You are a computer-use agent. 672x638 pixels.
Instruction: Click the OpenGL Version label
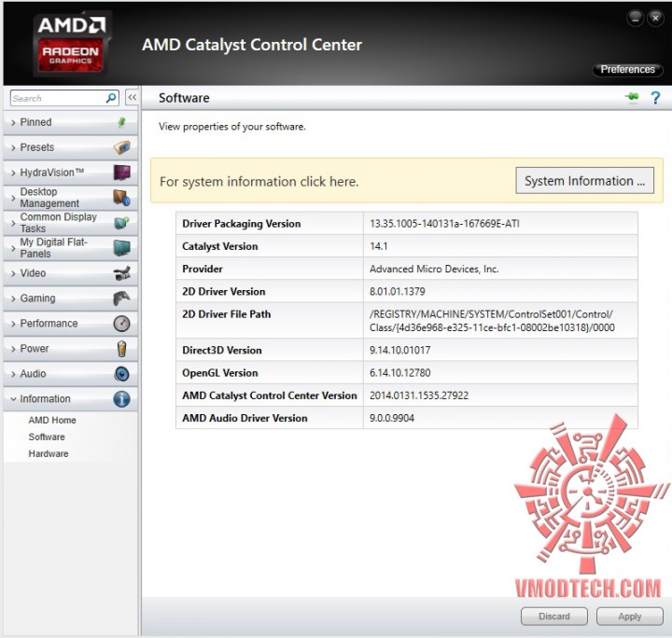[220, 373]
